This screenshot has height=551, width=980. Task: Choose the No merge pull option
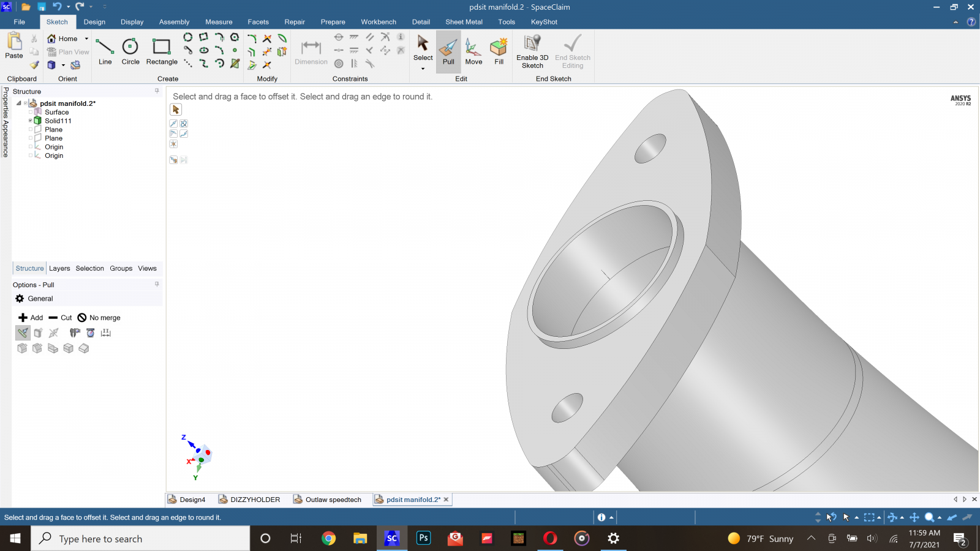point(99,318)
